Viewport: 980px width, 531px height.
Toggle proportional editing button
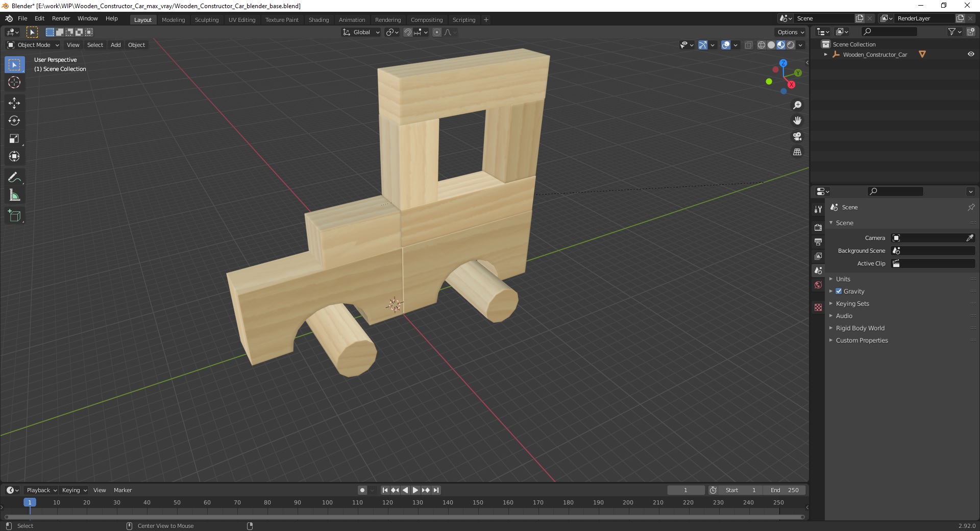tap(437, 32)
